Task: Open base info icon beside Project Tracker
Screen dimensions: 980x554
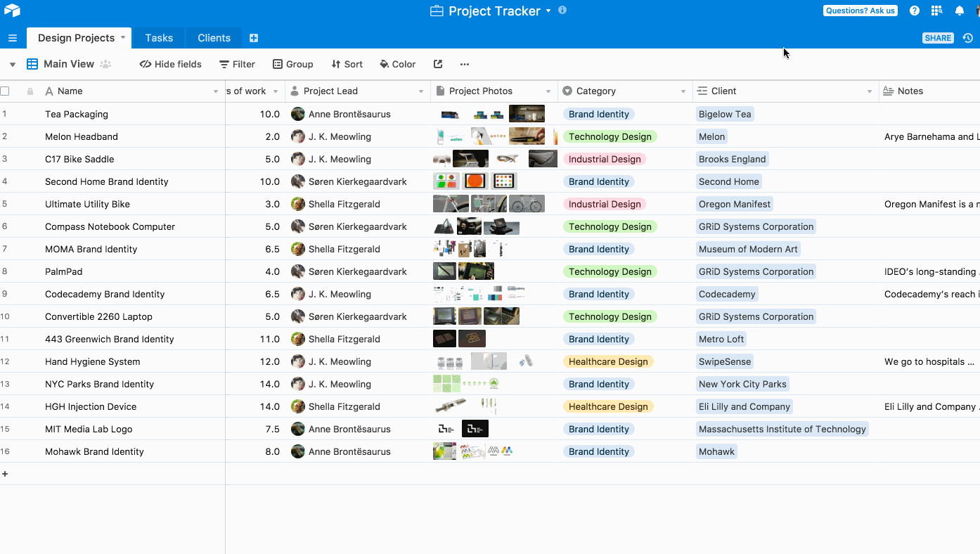Action: point(562,10)
